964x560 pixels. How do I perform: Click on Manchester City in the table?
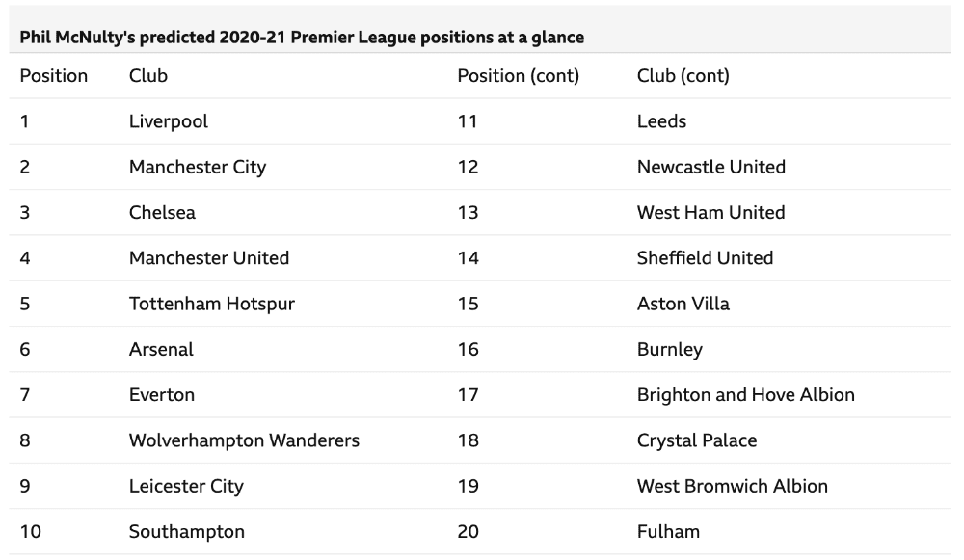198,167
